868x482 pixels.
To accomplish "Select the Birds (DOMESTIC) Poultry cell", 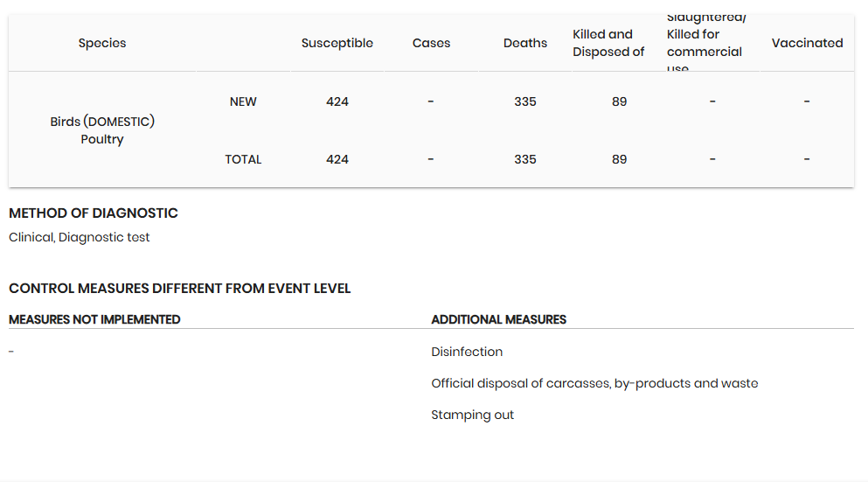I will 102,130.
